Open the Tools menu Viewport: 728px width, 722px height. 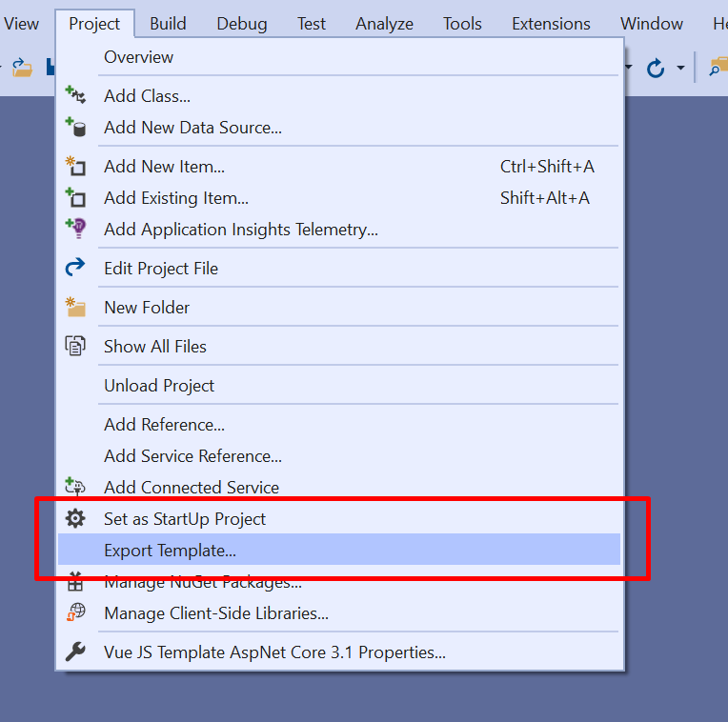[462, 24]
